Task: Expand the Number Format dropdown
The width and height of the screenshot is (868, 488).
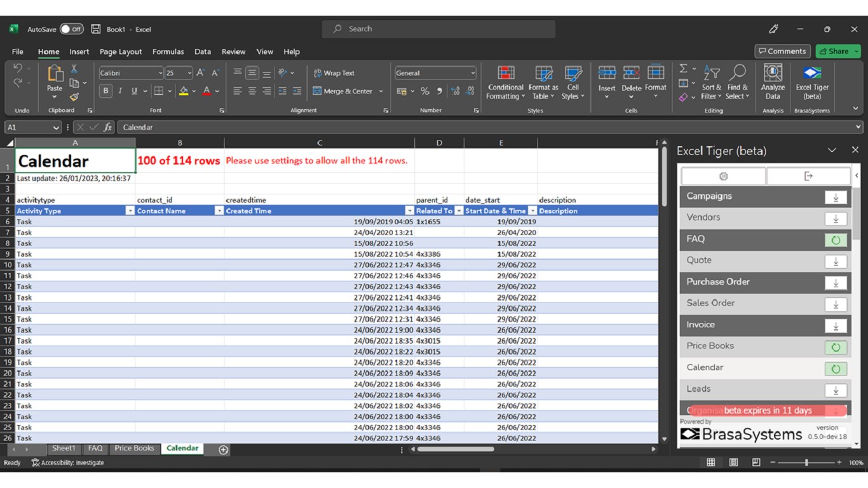Action: point(472,73)
